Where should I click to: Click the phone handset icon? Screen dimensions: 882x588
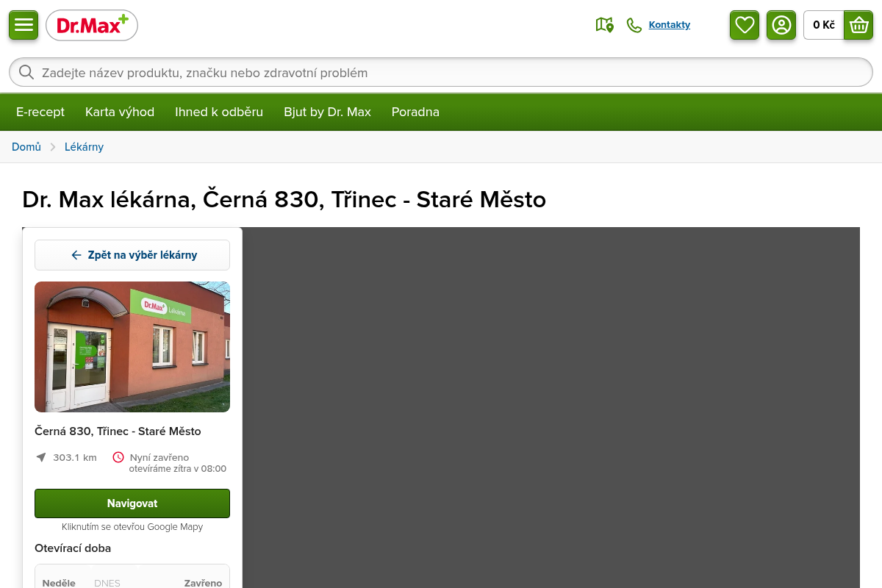[x=634, y=25]
